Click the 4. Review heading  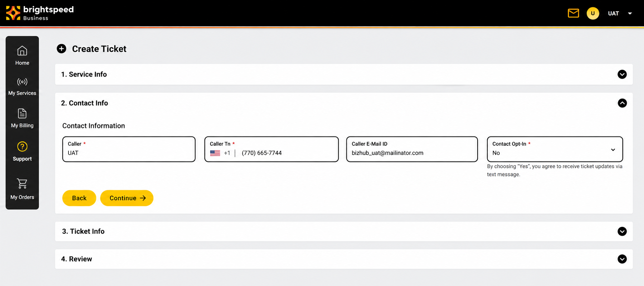pos(77,259)
